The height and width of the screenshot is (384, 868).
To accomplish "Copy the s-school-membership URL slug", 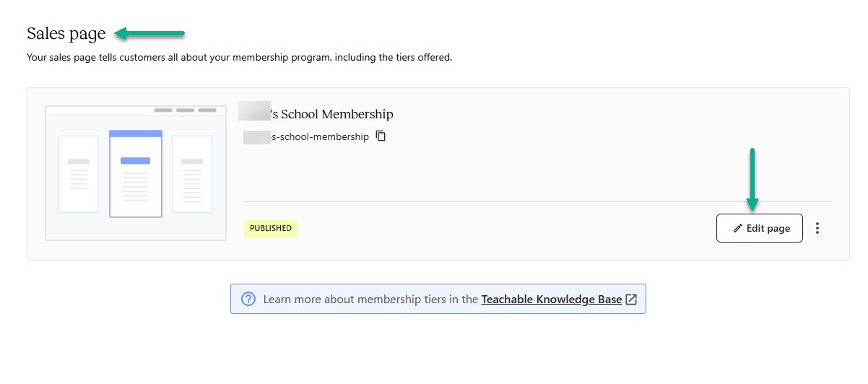I will click(381, 136).
